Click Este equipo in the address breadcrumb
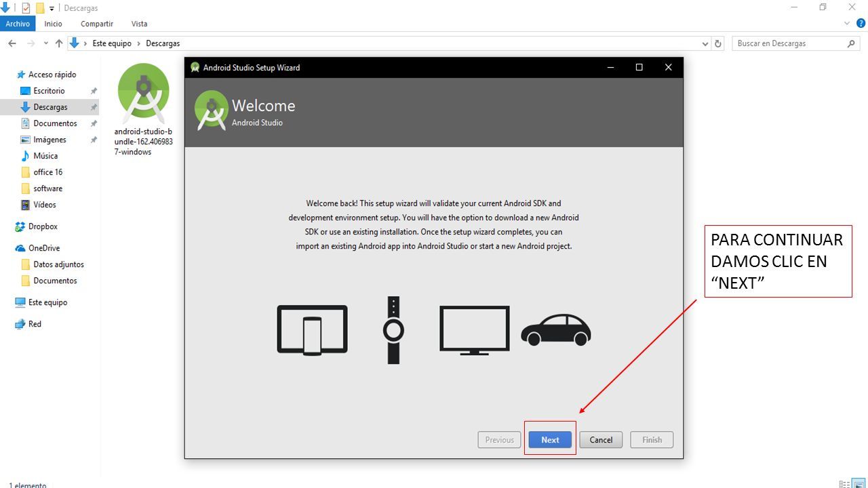The height and width of the screenshot is (488, 868). (112, 43)
